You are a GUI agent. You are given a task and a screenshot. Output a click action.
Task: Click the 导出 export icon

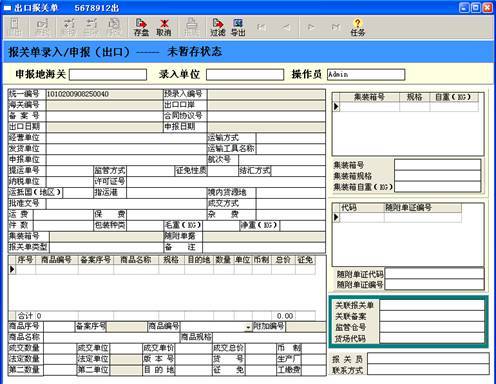point(238,27)
